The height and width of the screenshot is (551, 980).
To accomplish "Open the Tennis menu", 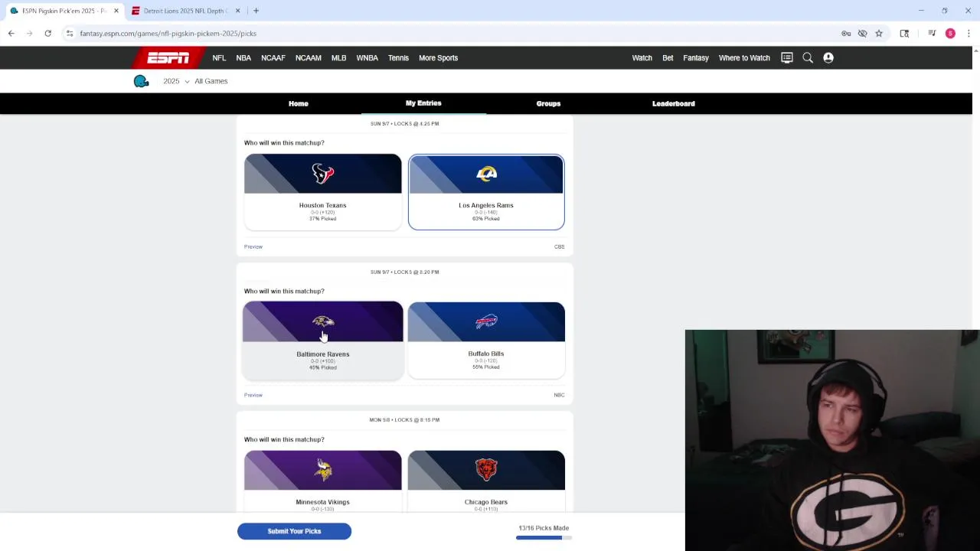I will [398, 58].
